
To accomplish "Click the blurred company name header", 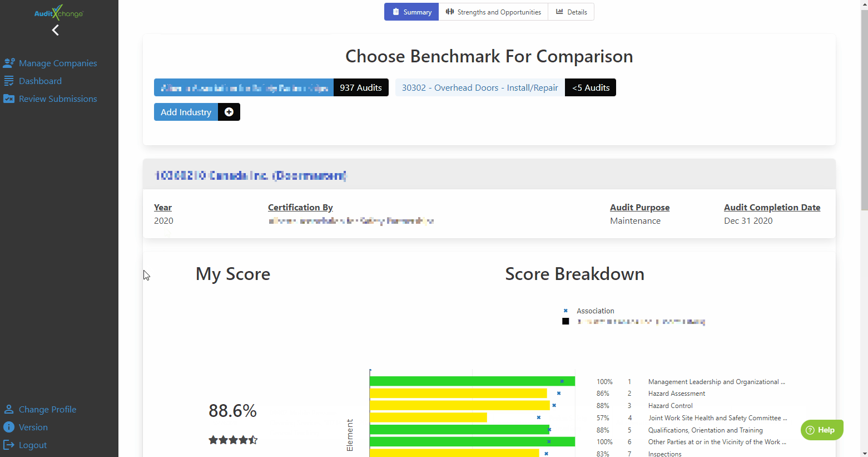I will coord(250,176).
